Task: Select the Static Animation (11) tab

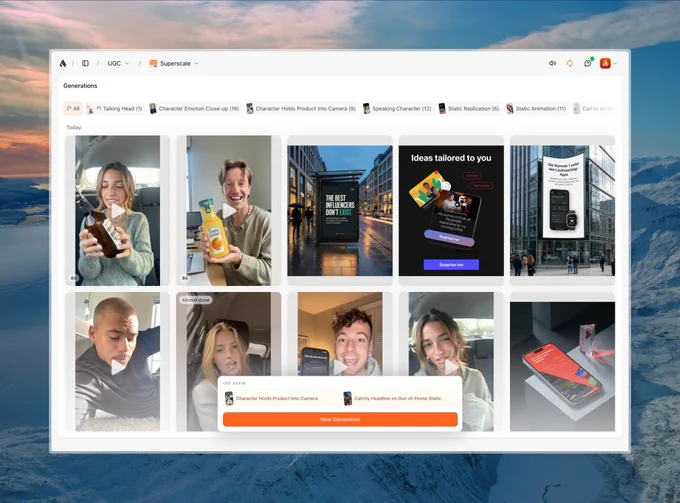Action: point(536,108)
